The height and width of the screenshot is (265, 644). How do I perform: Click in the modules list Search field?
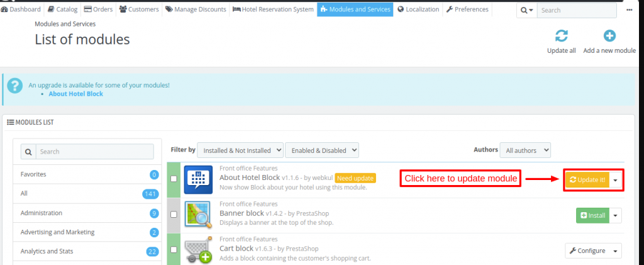click(x=95, y=152)
